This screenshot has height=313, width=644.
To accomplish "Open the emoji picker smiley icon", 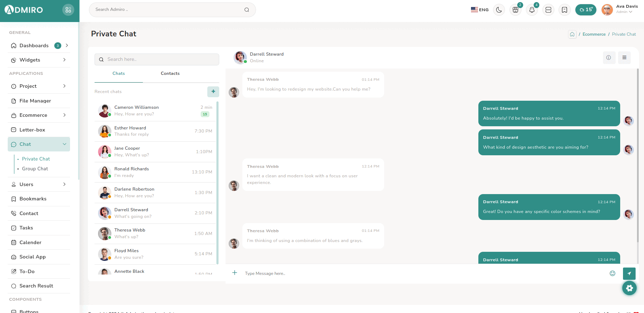I will [612, 273].
